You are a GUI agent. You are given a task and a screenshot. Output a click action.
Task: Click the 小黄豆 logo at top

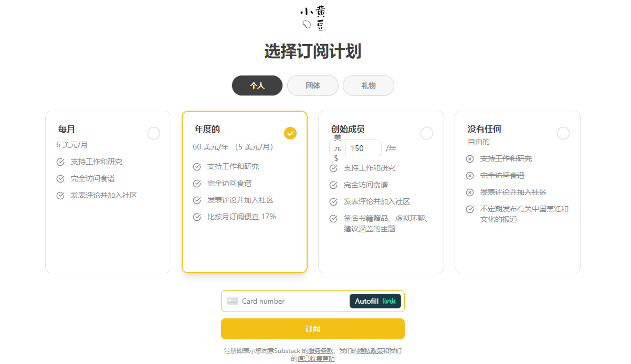[x=312, y=18]
